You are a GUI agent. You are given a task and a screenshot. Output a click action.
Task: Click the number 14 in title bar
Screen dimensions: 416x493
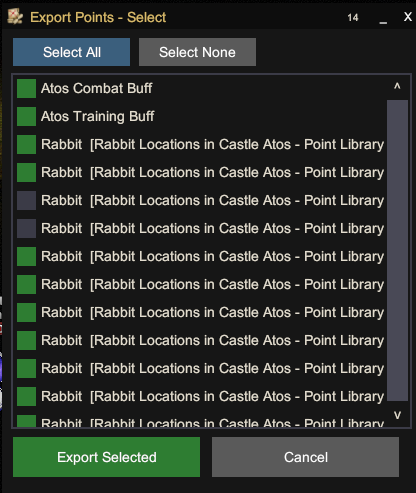click(353, 17)
